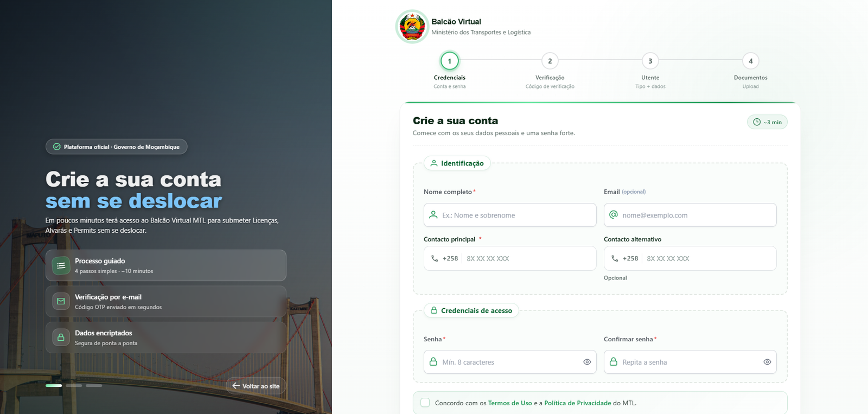Open the Política de Privacidade link

click(x=578, y=403)
